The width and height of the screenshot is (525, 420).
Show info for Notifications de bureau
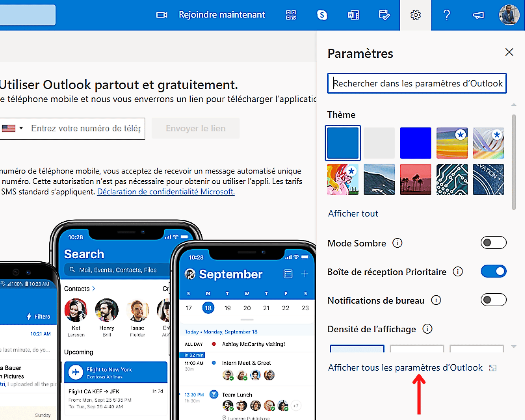click(436, 300)
